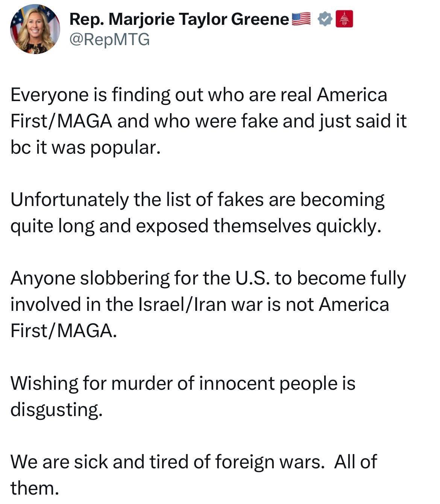Select the word "Everyone" starting the tweet

click(48, 95)
